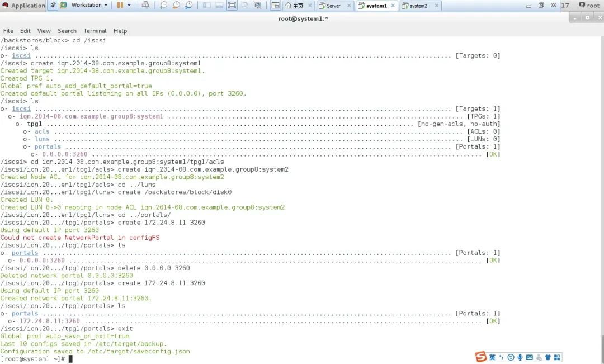Click the red 'Could not create NetworkPortal in configFS' error
Screen dimensions: 604x364
click(x=80, y=238)
